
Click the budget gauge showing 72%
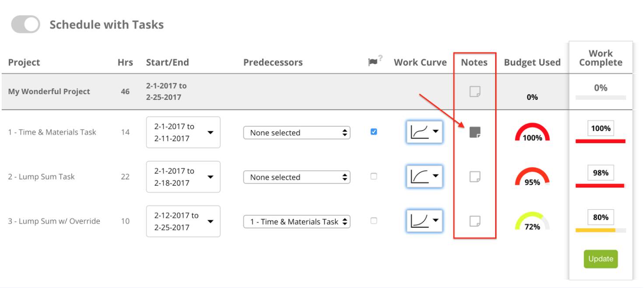(532, 221)
